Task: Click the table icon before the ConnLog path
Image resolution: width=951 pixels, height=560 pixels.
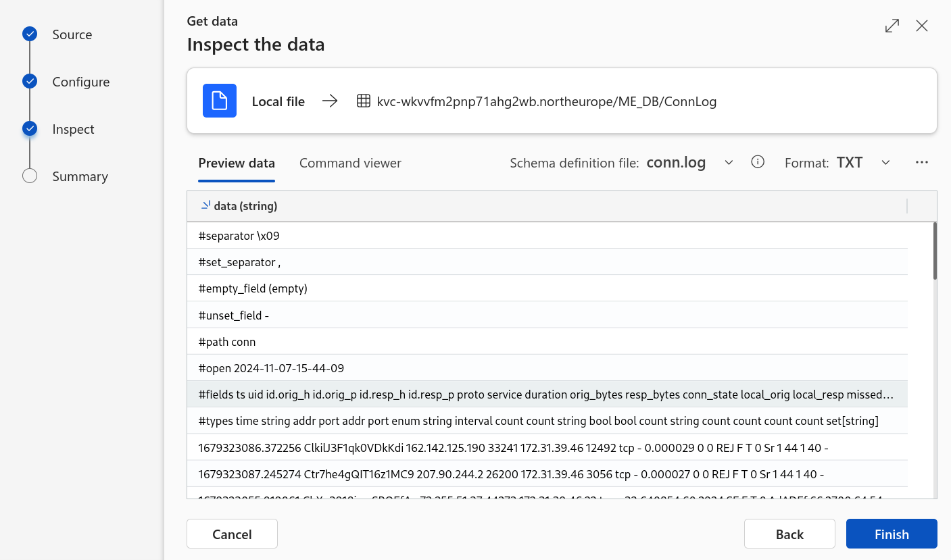Action: click(364, 101)
